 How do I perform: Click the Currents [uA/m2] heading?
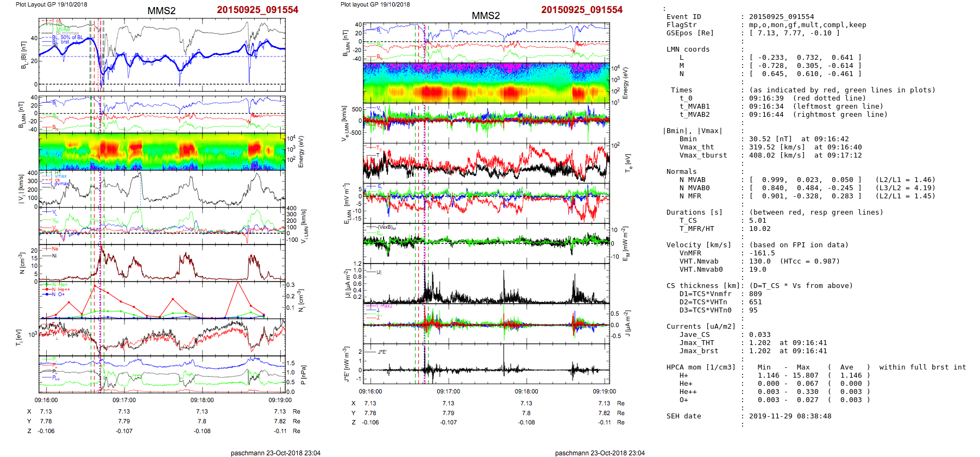coord(701,327)
